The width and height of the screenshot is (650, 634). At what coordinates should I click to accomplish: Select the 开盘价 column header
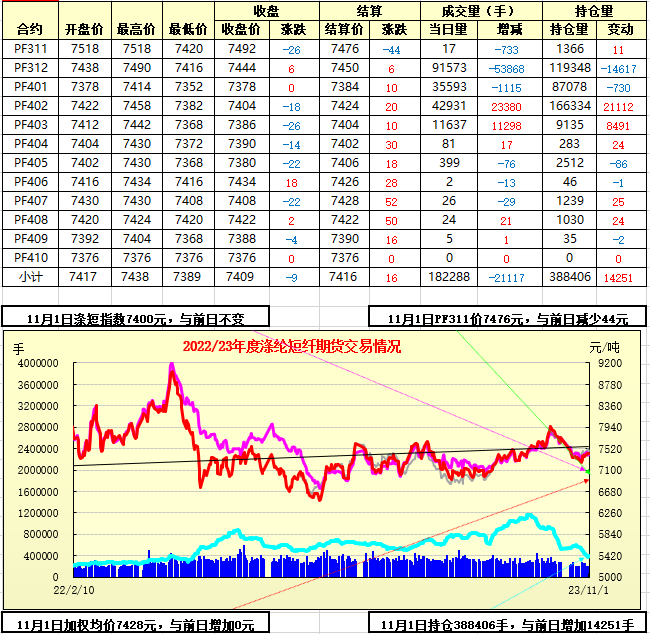click(83, 29)
